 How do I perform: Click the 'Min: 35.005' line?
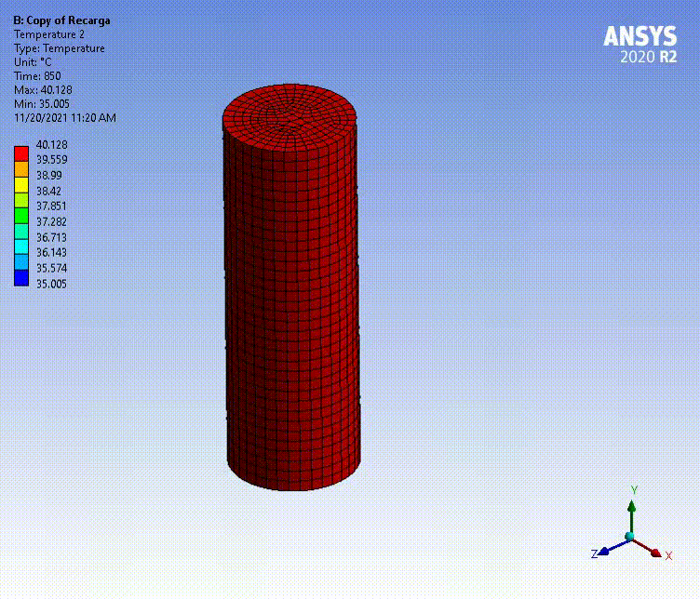42,104
